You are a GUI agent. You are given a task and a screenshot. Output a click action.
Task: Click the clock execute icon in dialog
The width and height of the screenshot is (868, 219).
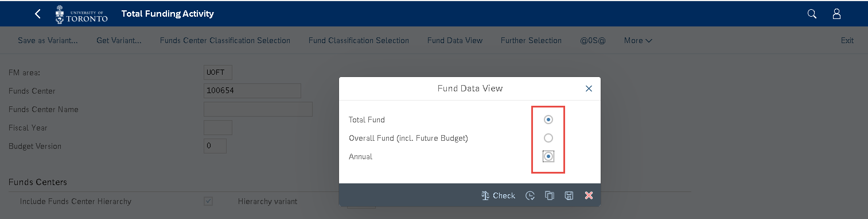tap(530, 195)
